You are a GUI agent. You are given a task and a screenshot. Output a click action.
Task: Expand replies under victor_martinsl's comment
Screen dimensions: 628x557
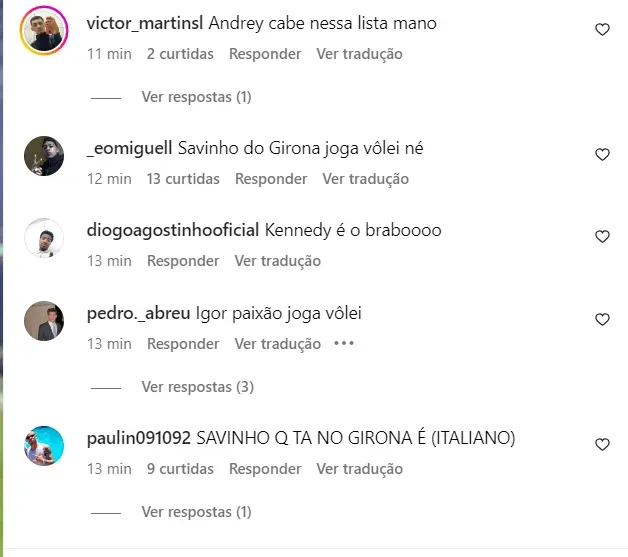196,97
